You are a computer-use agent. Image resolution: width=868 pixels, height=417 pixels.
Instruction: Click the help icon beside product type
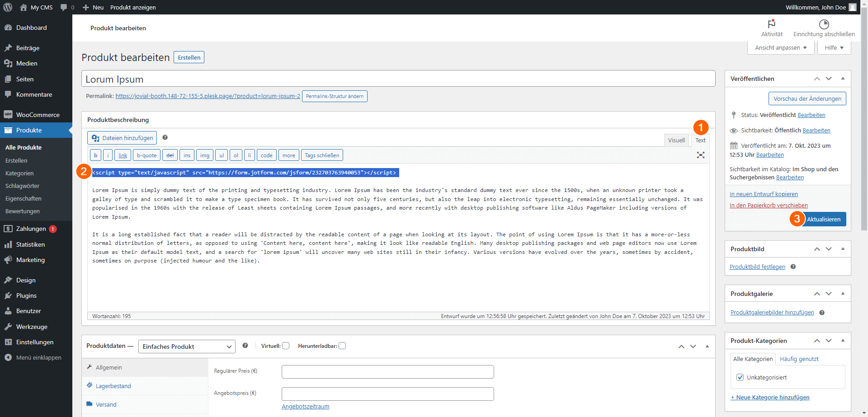[x=245, y=346]
